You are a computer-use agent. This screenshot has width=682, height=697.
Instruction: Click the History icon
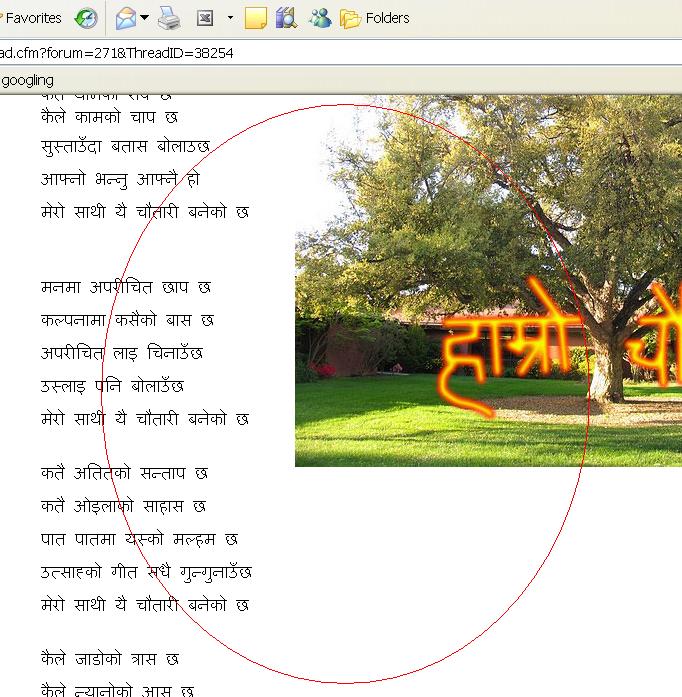(x=87, y=18)
